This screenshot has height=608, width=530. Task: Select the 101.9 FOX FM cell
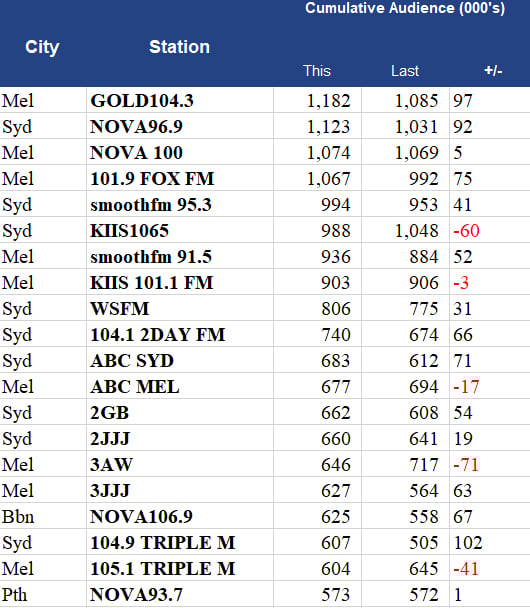pos(180,179)
